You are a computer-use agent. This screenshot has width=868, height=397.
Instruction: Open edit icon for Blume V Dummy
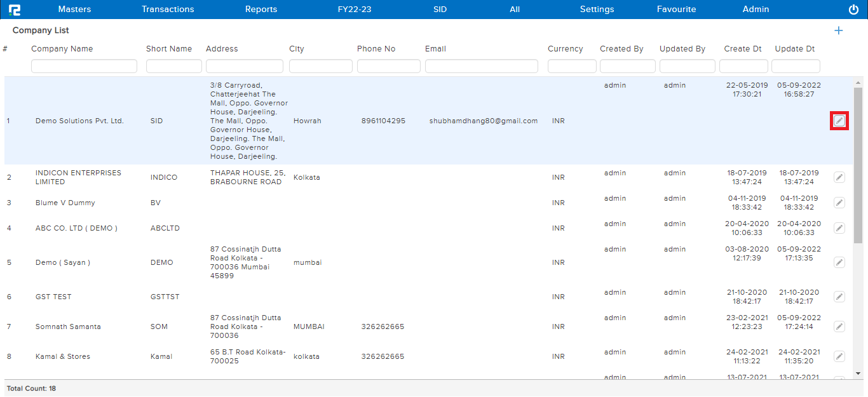[x=839, y=203]
